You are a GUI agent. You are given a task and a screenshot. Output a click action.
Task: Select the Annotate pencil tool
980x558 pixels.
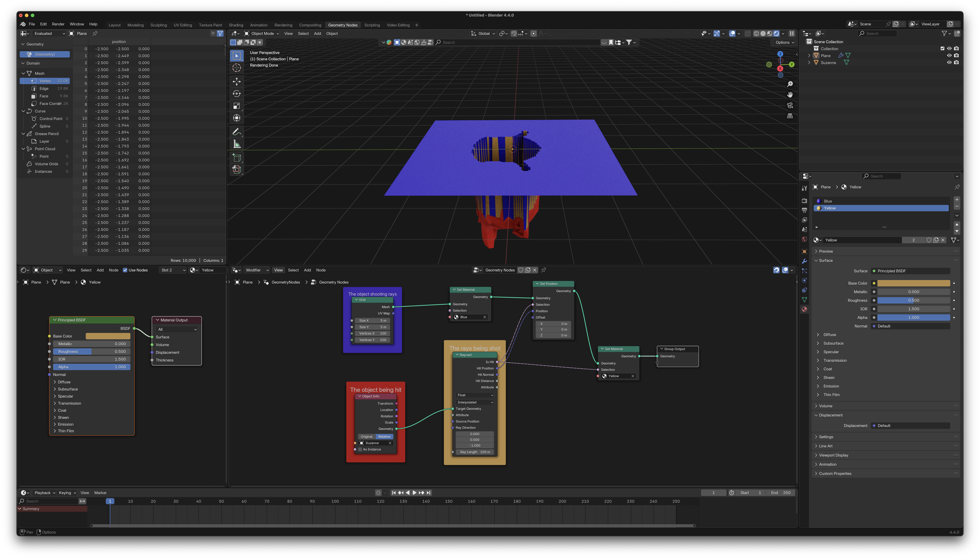click(237, 132)
